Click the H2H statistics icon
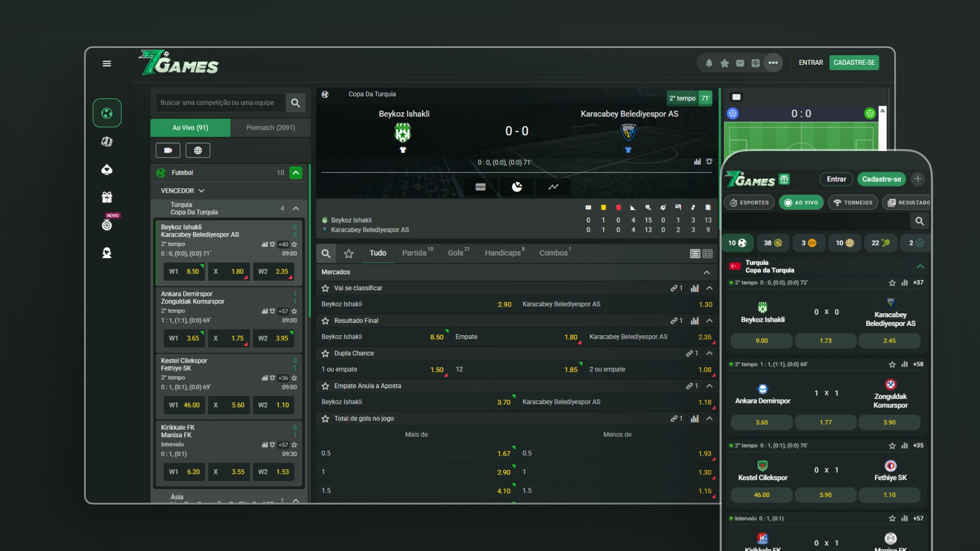Screen dimensions: 980x551 click(480, 187)
